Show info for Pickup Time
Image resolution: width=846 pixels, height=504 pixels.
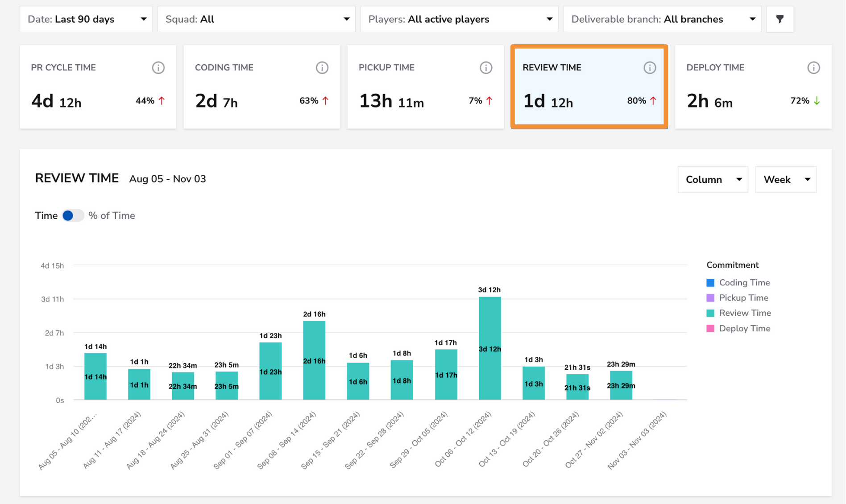point(486,68)
